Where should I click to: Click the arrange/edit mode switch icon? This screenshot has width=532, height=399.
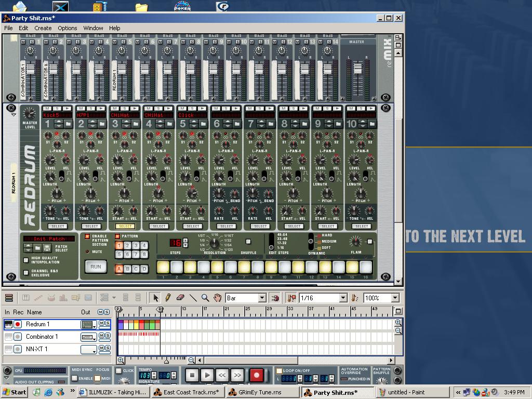click(9, 298)
